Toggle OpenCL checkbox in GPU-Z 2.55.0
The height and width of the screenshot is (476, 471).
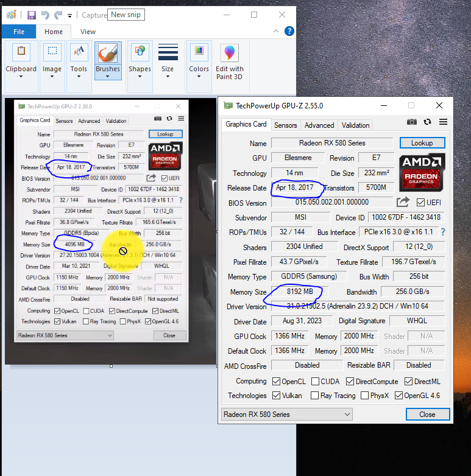(x=276, y=381)
